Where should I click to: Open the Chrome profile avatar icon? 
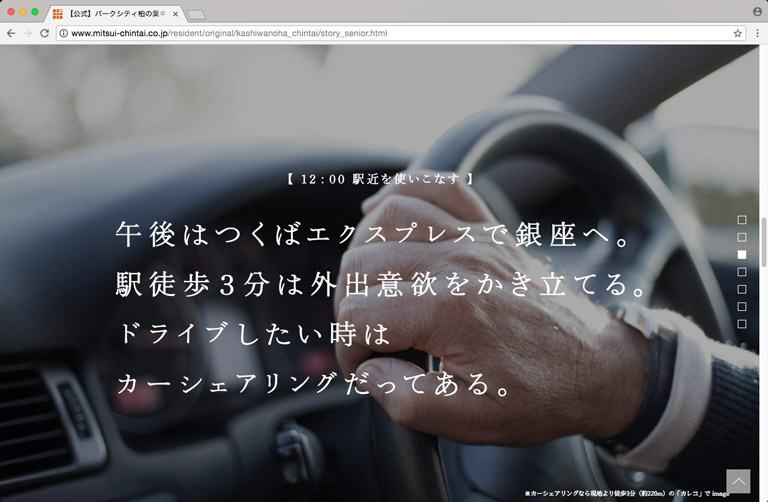click(757, 12)
